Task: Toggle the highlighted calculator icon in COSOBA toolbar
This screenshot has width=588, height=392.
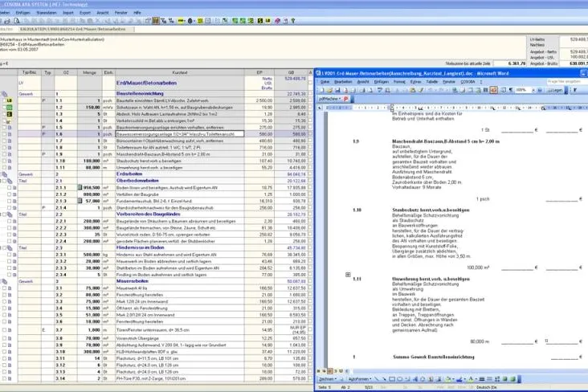Action: pyautogui.click(x=156, y=21)
